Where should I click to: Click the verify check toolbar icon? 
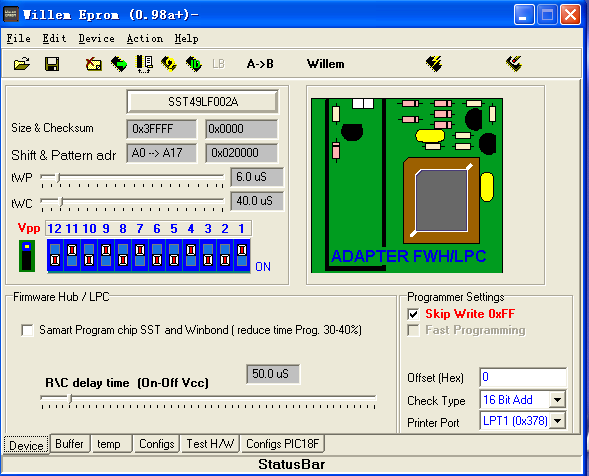169,64
